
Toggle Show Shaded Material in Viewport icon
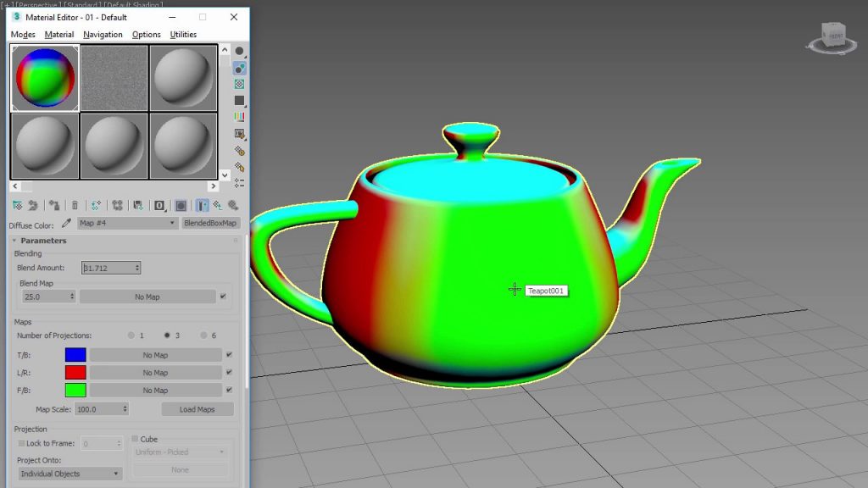click(x=181, y=205)
